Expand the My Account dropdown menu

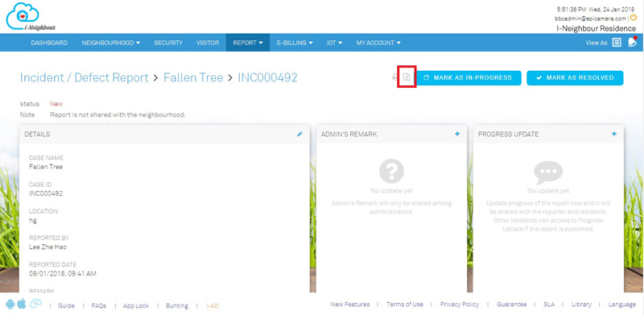pyautogui.click(x=378, y=43)
